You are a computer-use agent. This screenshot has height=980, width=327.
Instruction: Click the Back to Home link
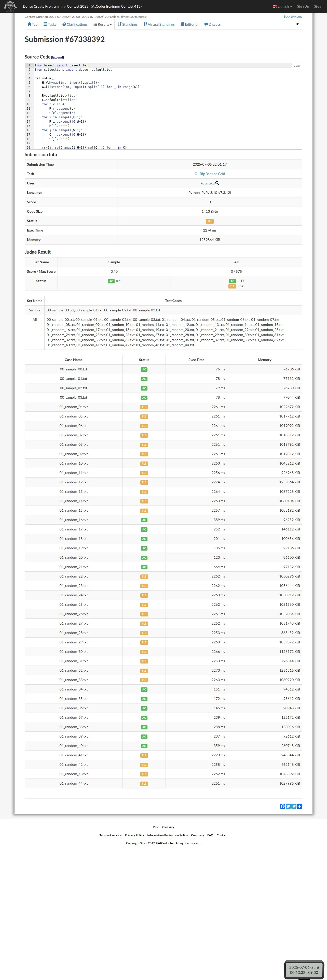(x=293, y=16)
